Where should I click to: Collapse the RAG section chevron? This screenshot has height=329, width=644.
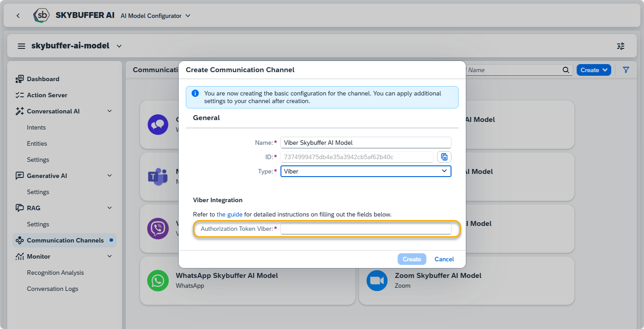110,208
